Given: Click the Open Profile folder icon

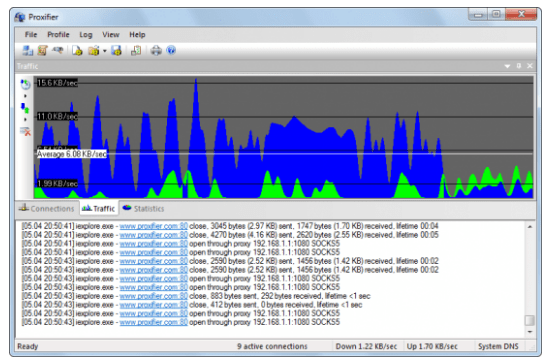Looking at the screenshot, I should [93, 51].
